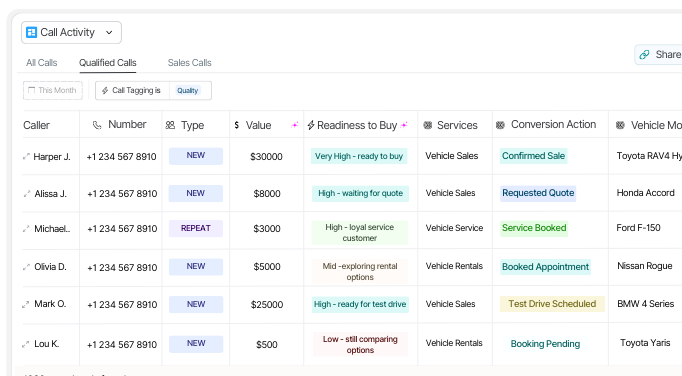Click the Call Activity grid icon
The image size is (682, 376).
(x=31, y=33)
